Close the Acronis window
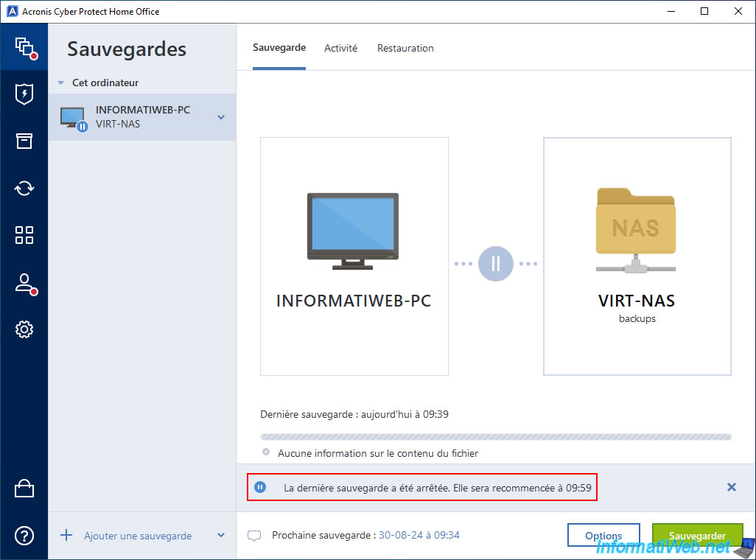Image resolution: width=756 pixels, height=560 pixels. click(738, 11)
